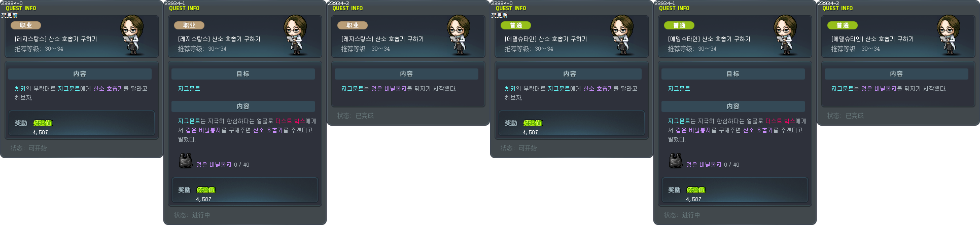Click the black plastic bag icon in the 레지스탕스 in-progress quest
This screenshot has width=980, height=225.
point(186,161)
